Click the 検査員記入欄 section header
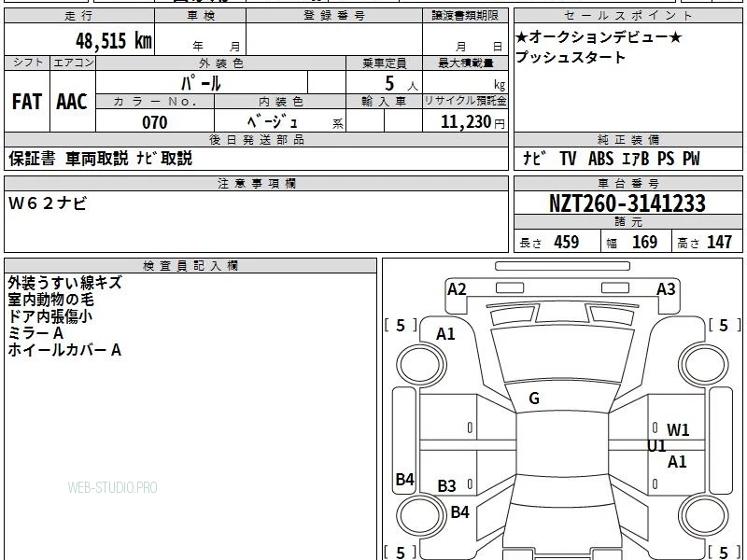 (x=190, y=266)
